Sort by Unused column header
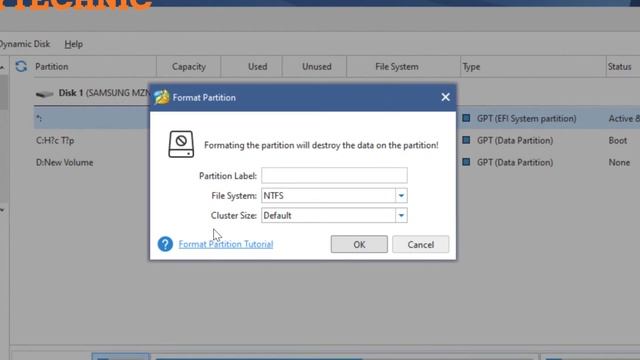Image resolution: width=640 pixels, height=360 pixels. point(317,67)
